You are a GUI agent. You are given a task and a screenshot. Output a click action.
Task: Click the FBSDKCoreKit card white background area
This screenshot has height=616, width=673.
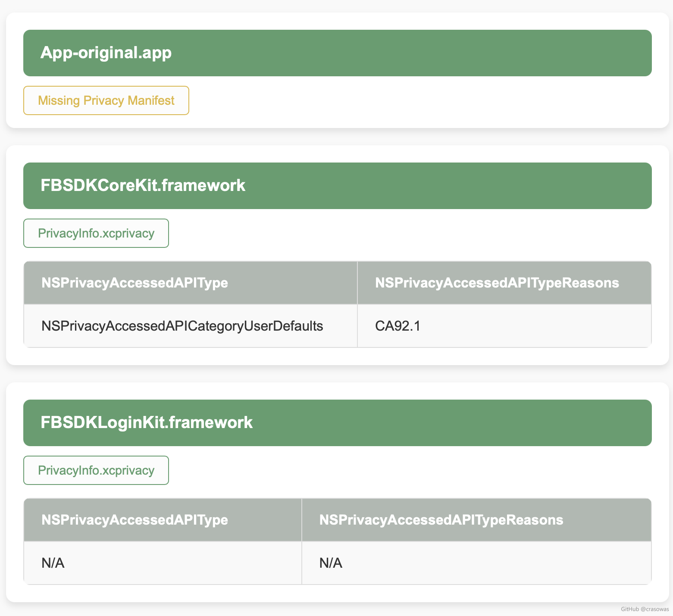click(410, 233)
